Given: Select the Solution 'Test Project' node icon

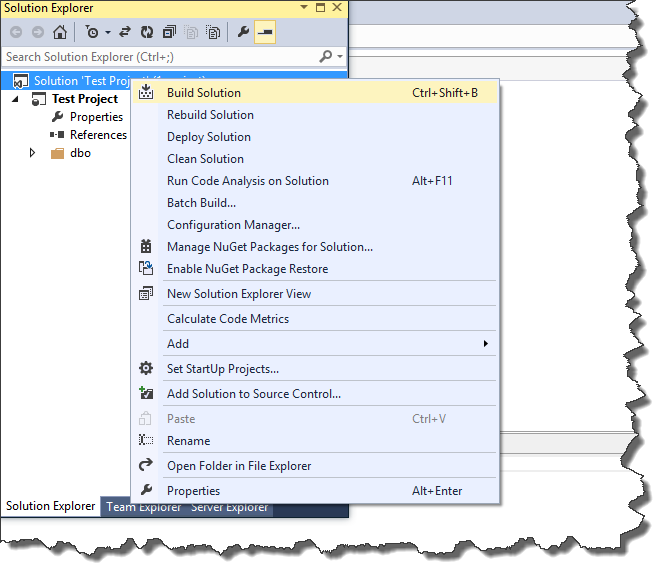Looking at the screenshot, I should coord(20,80).
